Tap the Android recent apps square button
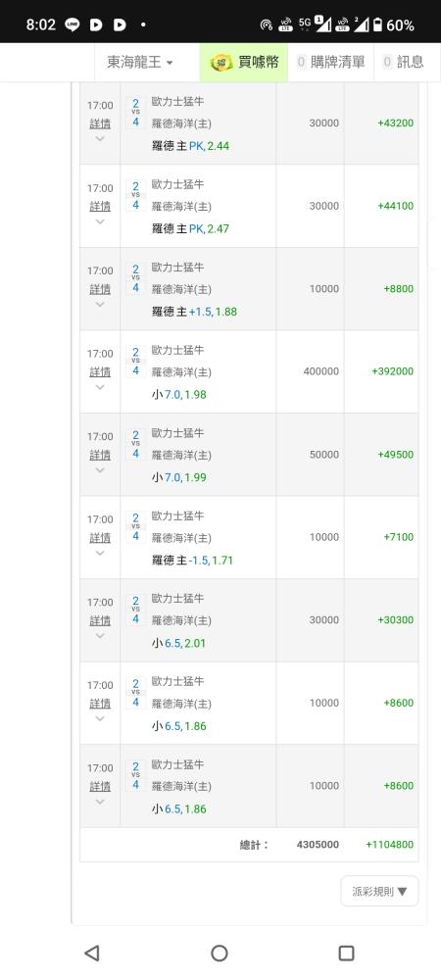This screenshot has height=980, width=441. (x=346, y=953)
